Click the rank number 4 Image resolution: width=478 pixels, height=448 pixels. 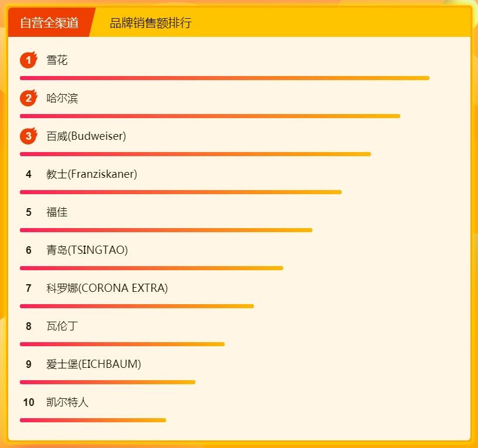coord(28,174)
